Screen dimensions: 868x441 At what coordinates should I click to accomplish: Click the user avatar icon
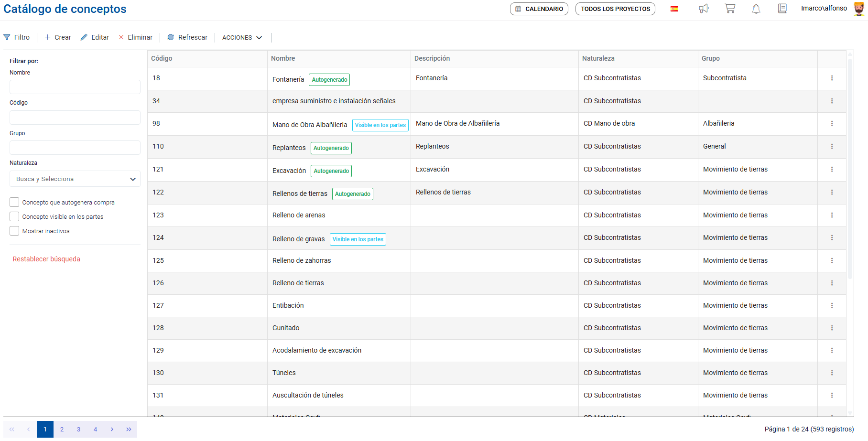point(859,9)
